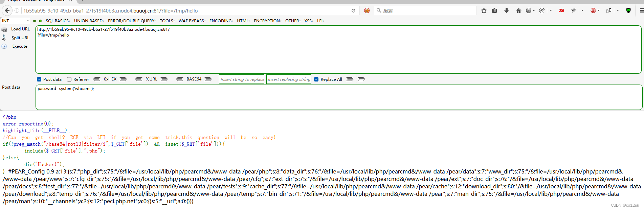Open the bookmarks list icon
This screenshot has width=644, height=210.
point(494,10)
